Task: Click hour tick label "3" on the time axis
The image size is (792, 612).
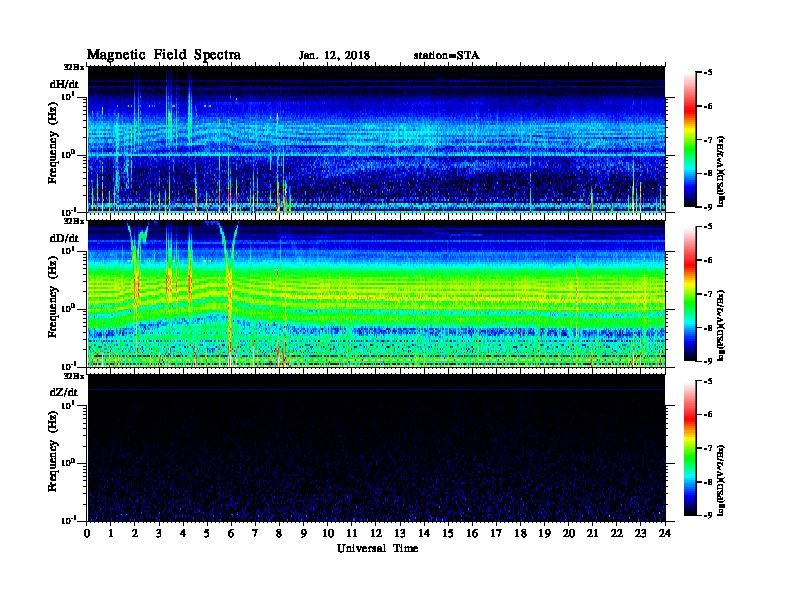Action: pyautogui.click(x=160, y=533)
